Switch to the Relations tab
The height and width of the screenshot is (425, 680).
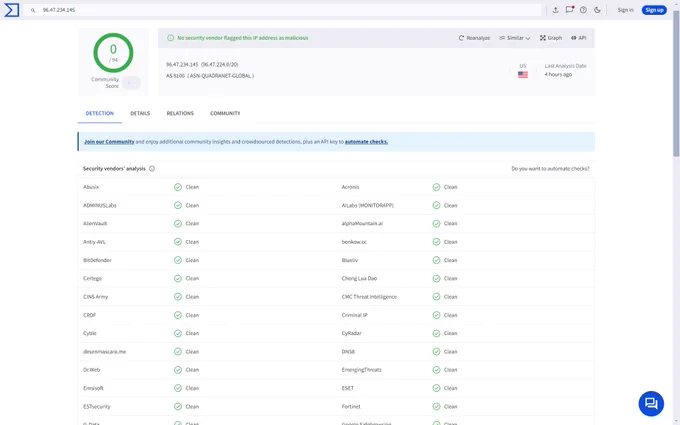(180, 113)
